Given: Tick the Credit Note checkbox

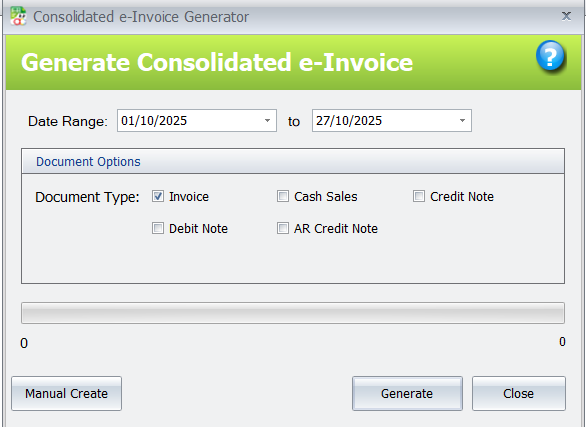Looking at the screenshot, I should pos(419,196).
